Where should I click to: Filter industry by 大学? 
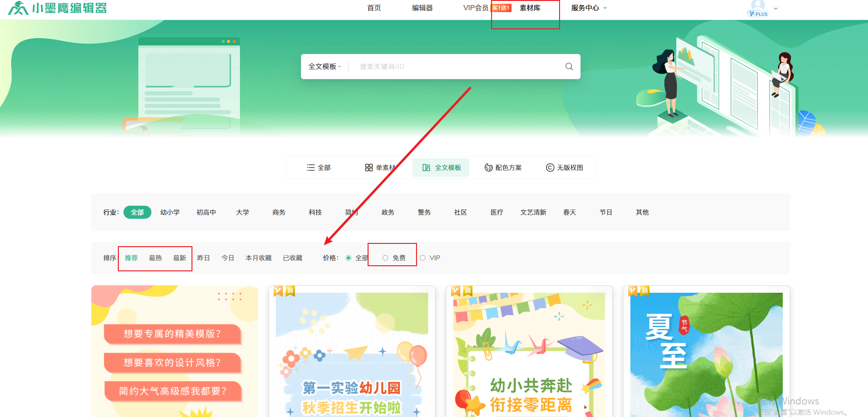[x=243, y=212]
